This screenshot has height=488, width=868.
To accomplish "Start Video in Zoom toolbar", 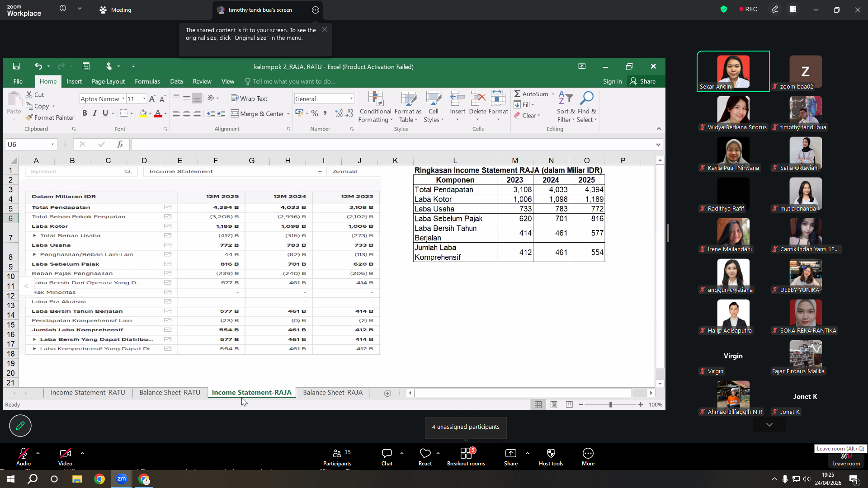I will point(65,457).
